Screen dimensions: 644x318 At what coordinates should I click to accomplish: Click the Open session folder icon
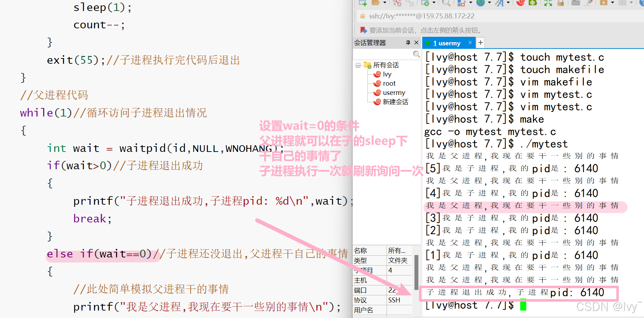pos(376,3)
